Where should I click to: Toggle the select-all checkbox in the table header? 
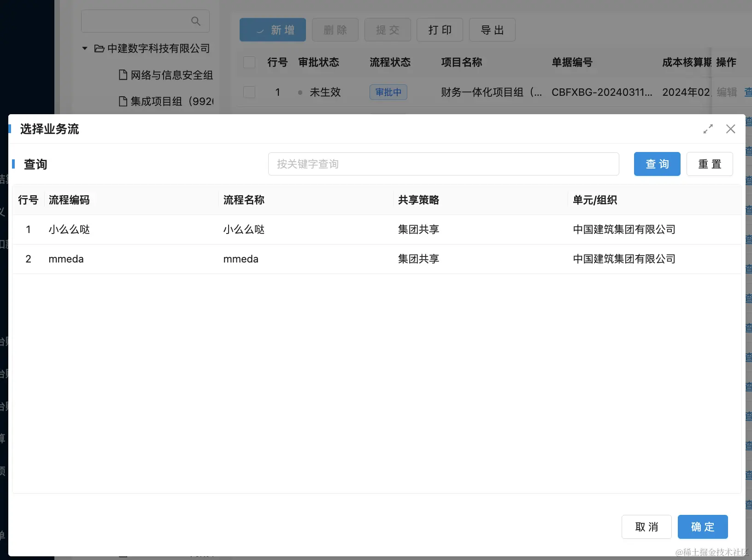pyautogui.click(x=249, y=62)
